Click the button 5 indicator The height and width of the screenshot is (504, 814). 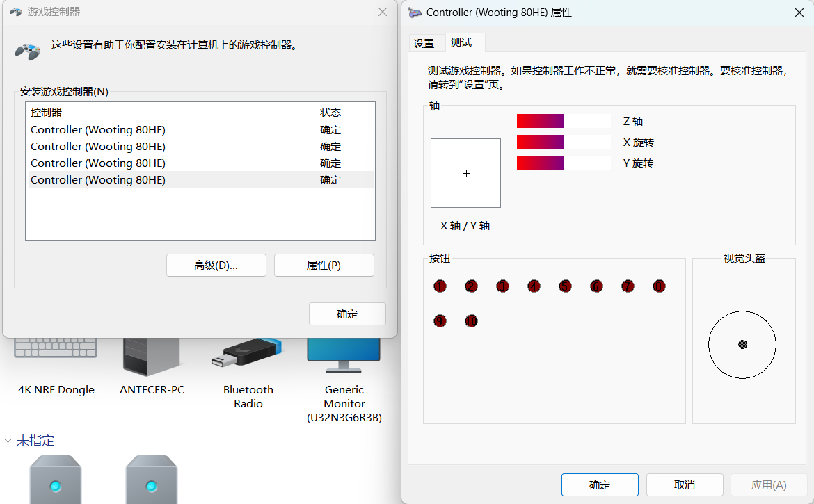coord(565,286)
